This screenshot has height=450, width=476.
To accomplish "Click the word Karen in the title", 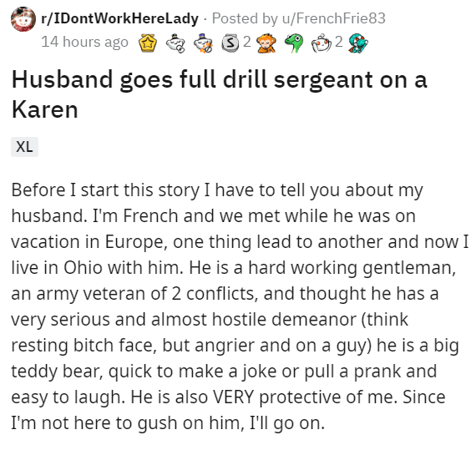I will click(44, 109).
